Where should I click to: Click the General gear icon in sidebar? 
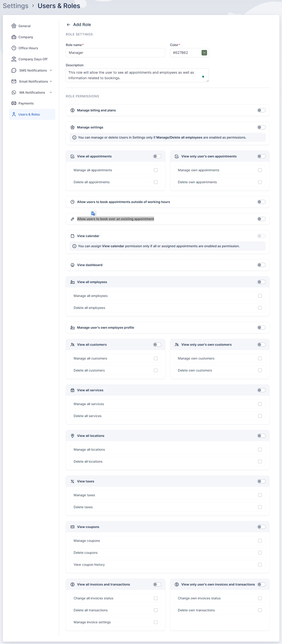14,26
